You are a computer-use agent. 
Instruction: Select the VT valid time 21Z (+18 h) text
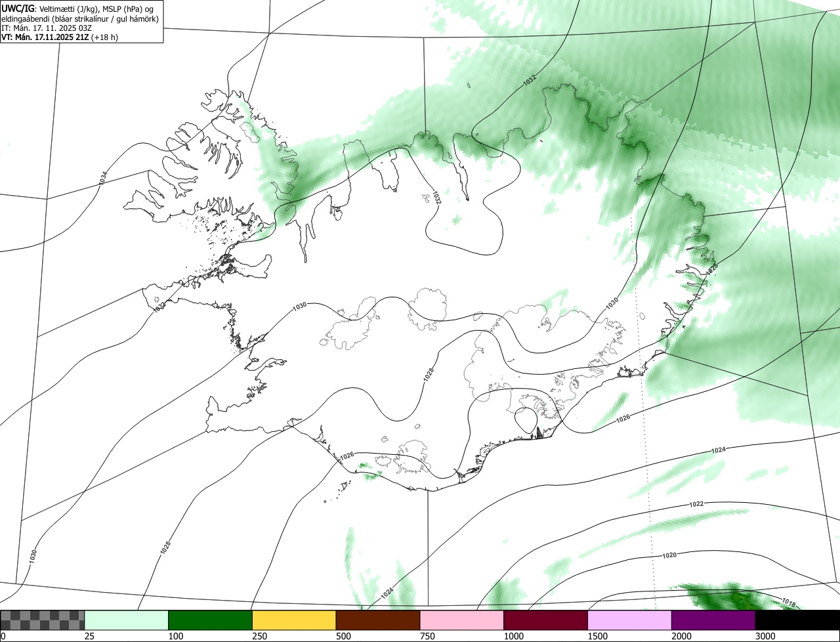point(60,37)
